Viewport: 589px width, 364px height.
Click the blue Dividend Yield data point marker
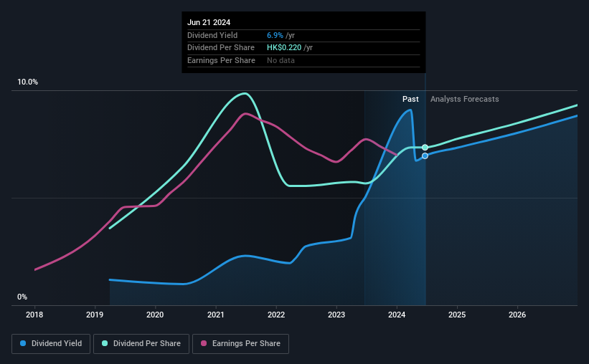(425, 155)
